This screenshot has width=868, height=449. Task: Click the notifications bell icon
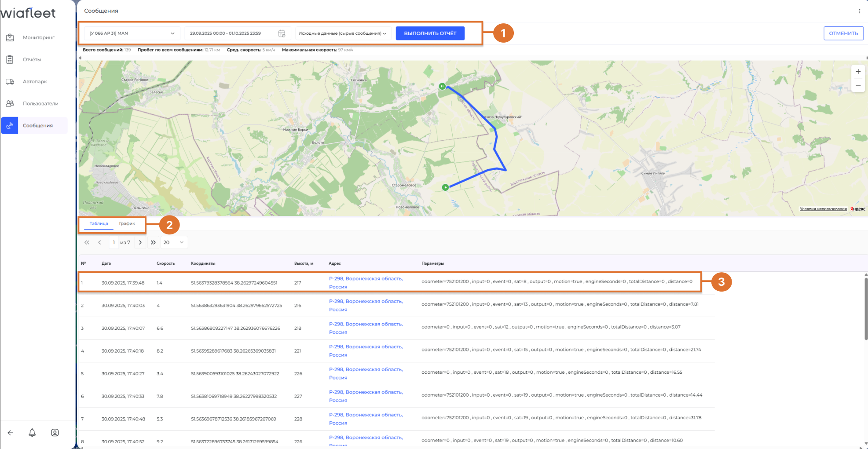pyautogui.click(x=32, y=433)
